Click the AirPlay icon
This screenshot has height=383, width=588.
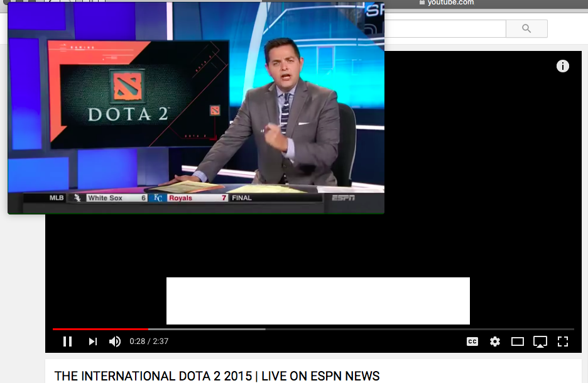pos(540,341)
